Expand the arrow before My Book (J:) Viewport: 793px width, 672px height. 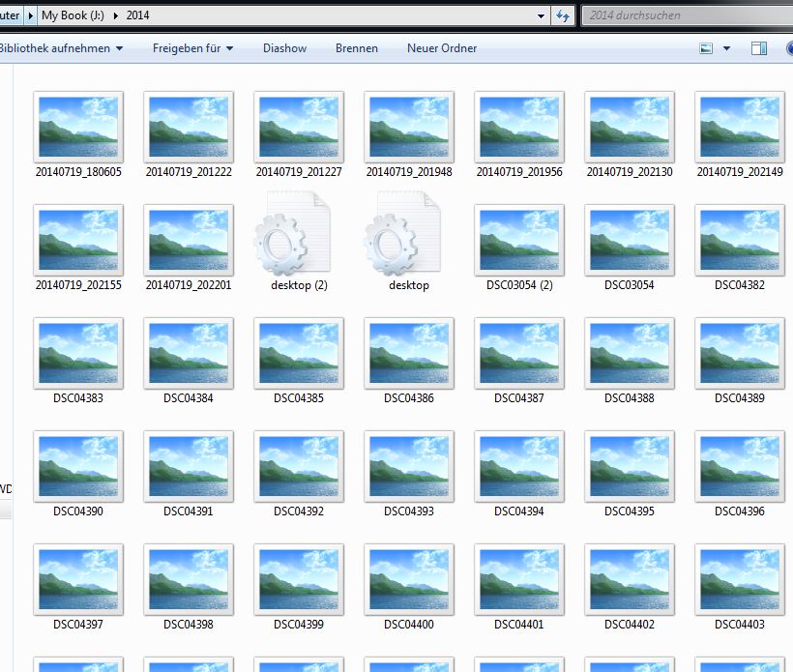coord(30,15)
